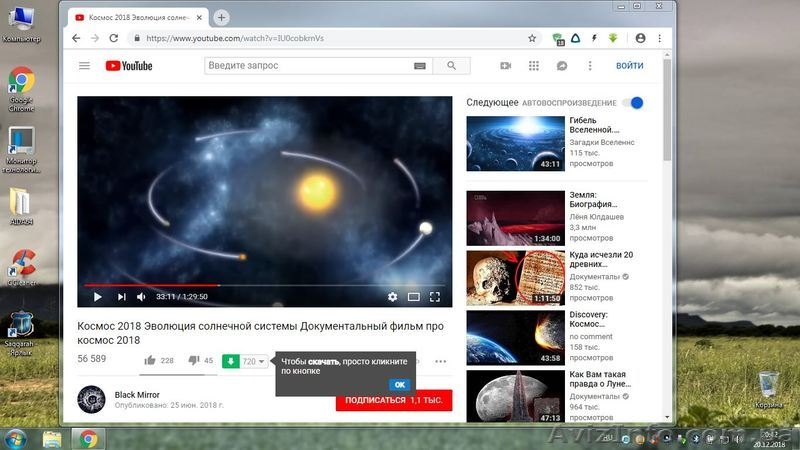
Task: Dismiss the download tooltip with OK
Action: point(399,385)
